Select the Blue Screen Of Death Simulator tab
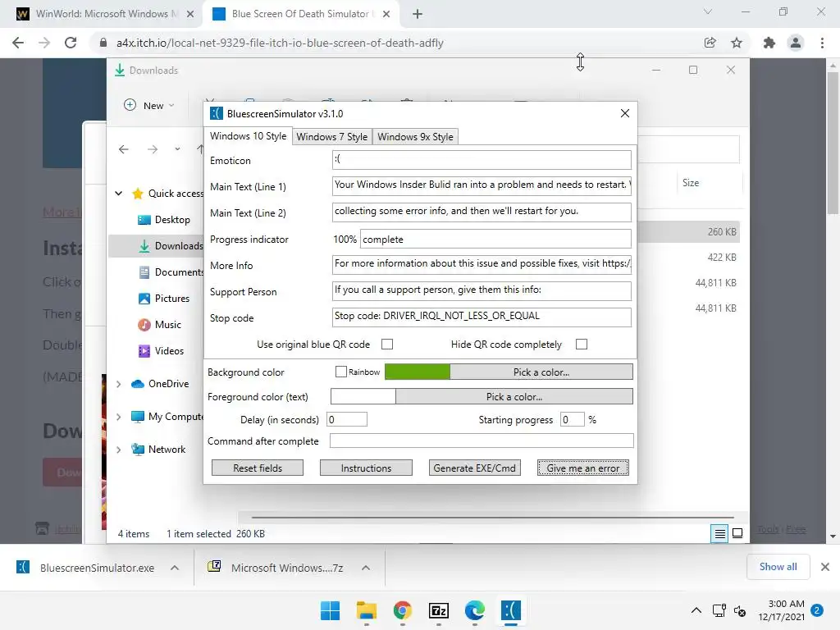Viewport: 840px width, 630px height. [x=300, y=14]
